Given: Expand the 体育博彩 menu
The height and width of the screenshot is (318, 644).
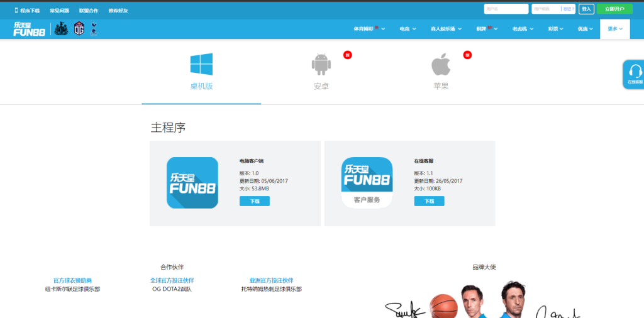Looking at the screenshot, I should [369, 29].
